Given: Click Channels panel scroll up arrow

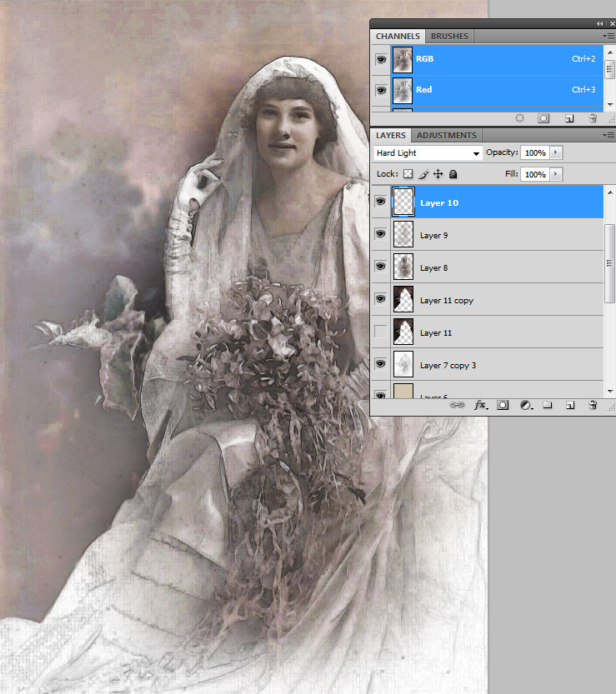Looking at the screenshot, I should pos(610,52).
